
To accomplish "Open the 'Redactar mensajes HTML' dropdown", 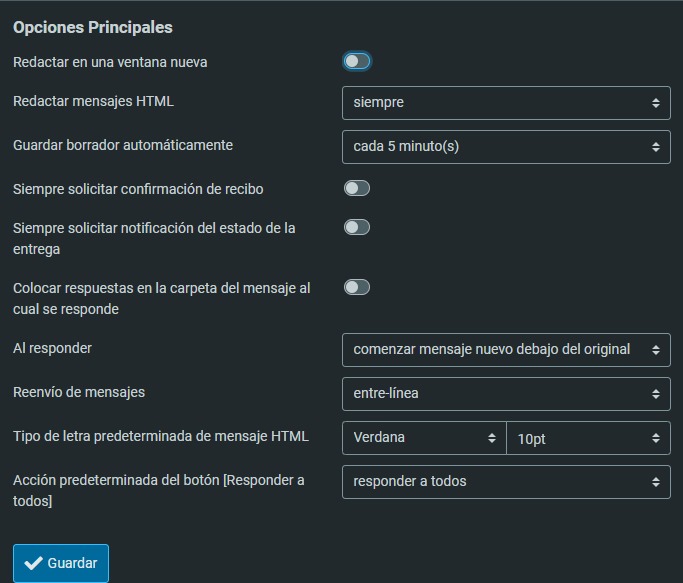I will click(506, 102).
